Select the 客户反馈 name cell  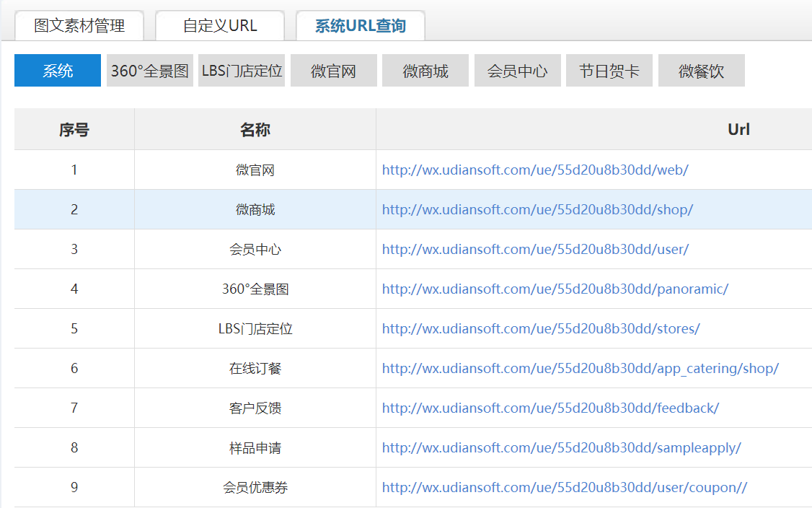click(255, 408)
